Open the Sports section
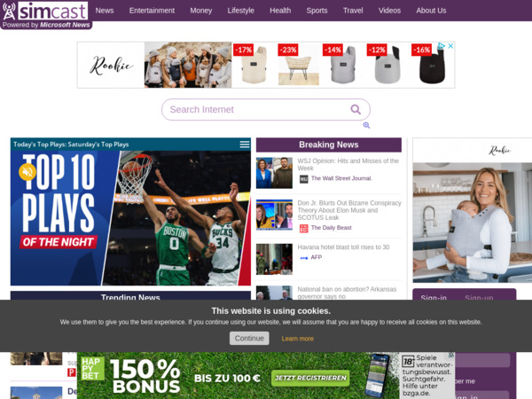 [x=317, y=11]
